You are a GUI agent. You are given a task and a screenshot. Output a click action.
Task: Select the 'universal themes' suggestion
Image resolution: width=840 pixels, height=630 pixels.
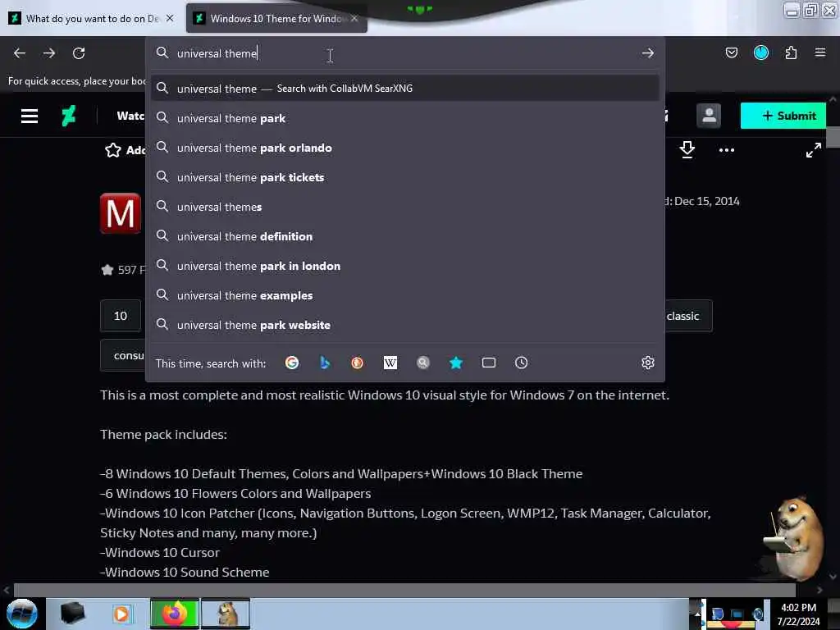click(x=405, y=207)
